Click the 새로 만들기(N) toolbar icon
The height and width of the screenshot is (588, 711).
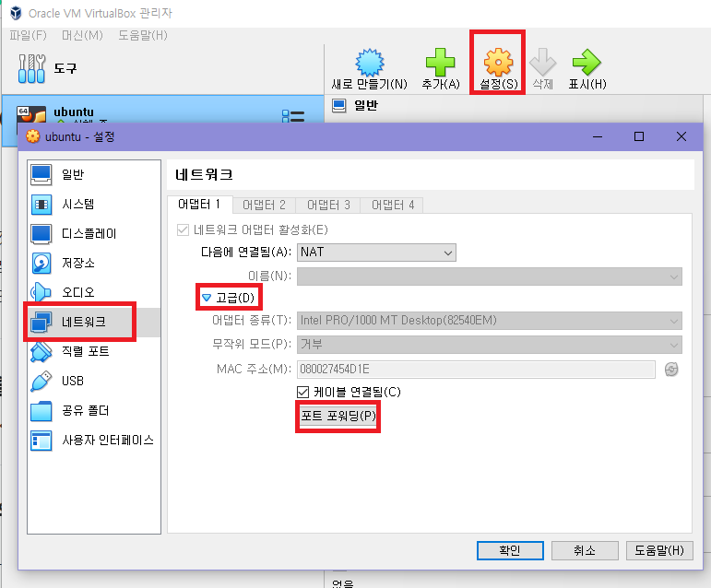click(x=369, y=63)
